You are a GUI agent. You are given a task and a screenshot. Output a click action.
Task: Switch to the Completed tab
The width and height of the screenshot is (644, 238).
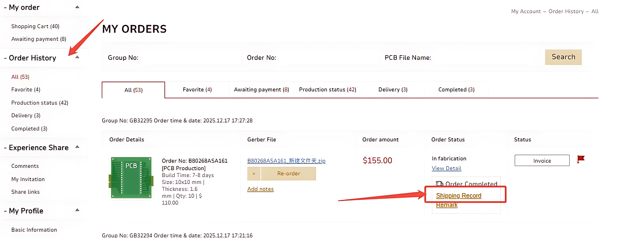456,89
